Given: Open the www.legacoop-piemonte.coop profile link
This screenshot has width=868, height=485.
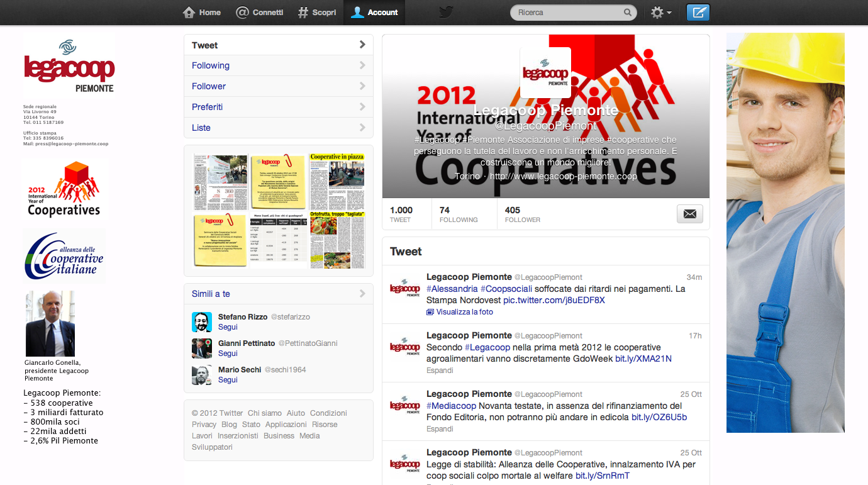Looking at the screenshot, I should (564, 176).
